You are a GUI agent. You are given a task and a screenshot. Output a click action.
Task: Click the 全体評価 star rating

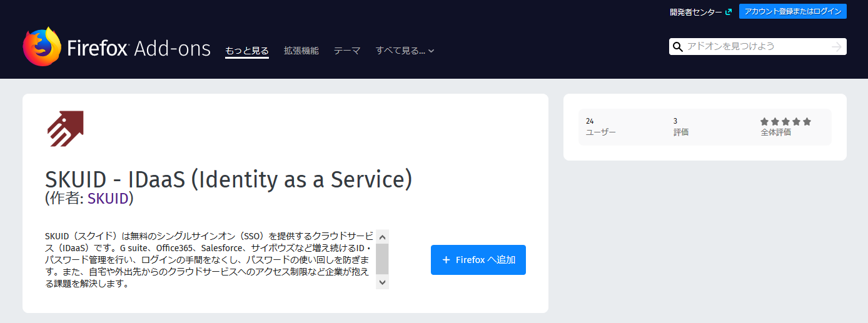[785, 122]
